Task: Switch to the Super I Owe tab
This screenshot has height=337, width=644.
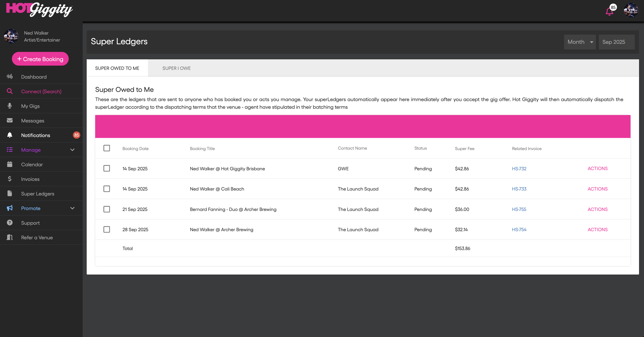Action: [176, 68]
